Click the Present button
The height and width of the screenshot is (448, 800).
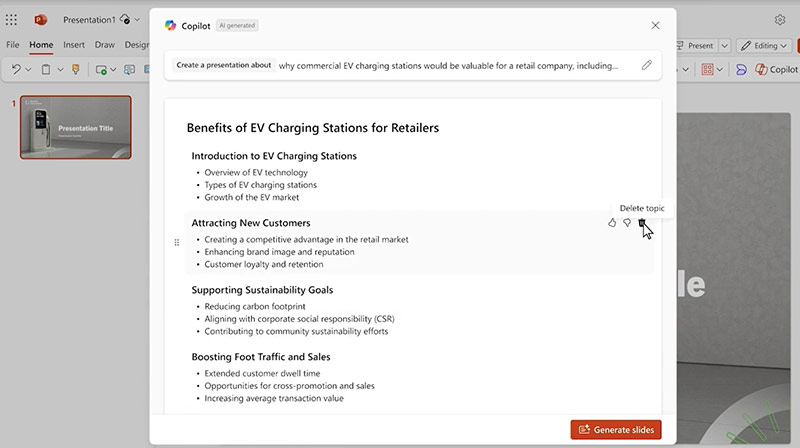point(697,45)
